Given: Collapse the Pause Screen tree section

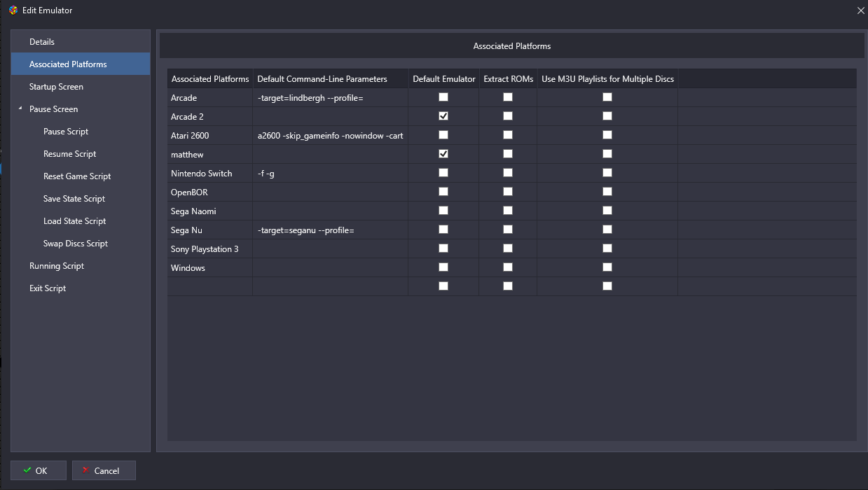Looking at the screenshot, I should pos(20,108).
